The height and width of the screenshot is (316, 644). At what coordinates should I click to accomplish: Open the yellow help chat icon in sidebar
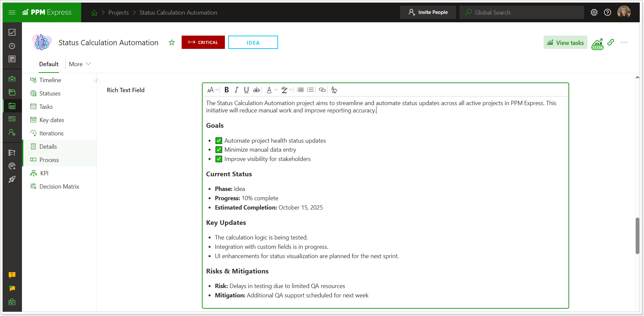tap(12, 275)
